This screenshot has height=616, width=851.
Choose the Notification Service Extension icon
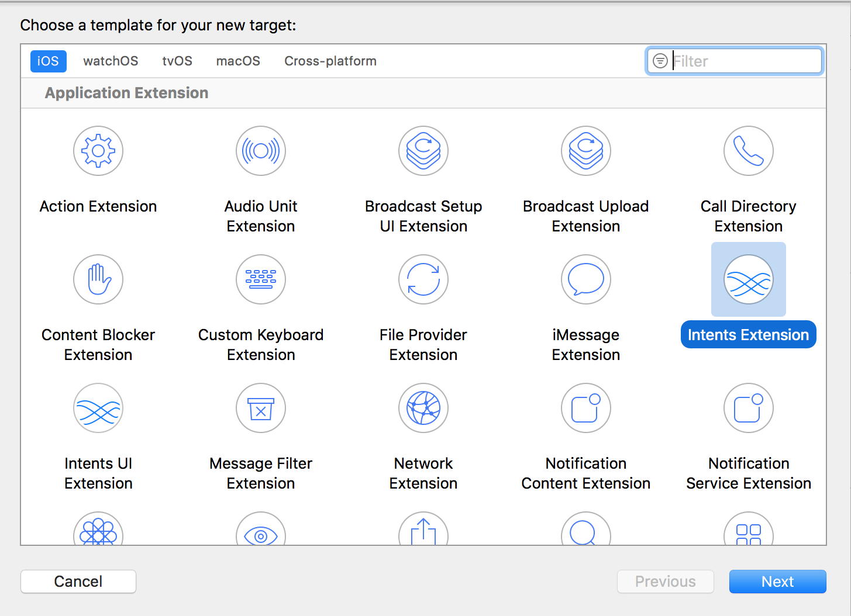pos(749,408)
